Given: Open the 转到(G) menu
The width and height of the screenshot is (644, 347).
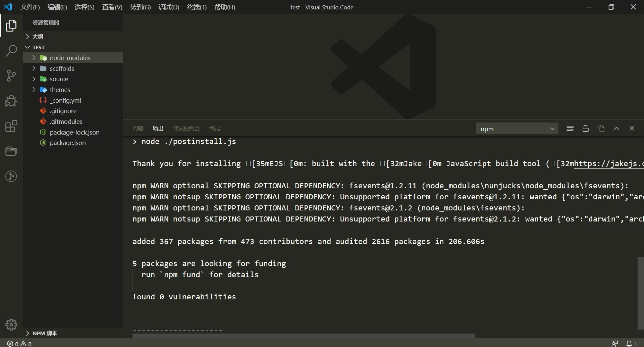Looking at the screenshot, I should click(x=141, y=7).
